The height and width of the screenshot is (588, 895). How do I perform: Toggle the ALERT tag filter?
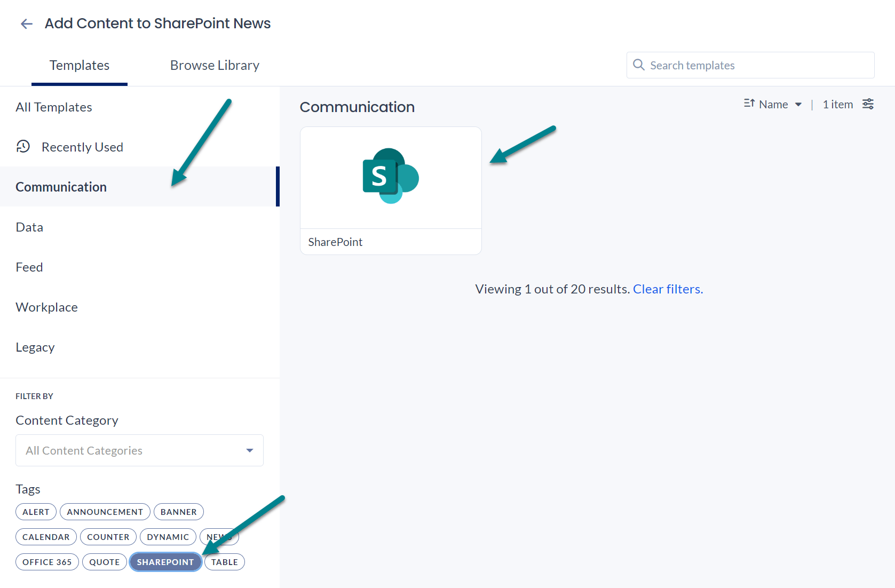36,511
